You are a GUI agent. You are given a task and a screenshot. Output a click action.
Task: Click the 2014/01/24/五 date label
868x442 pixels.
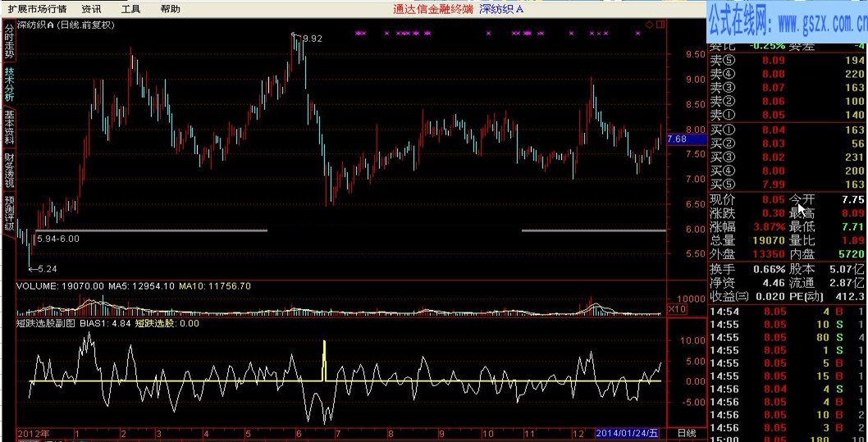tap(628, 433)
